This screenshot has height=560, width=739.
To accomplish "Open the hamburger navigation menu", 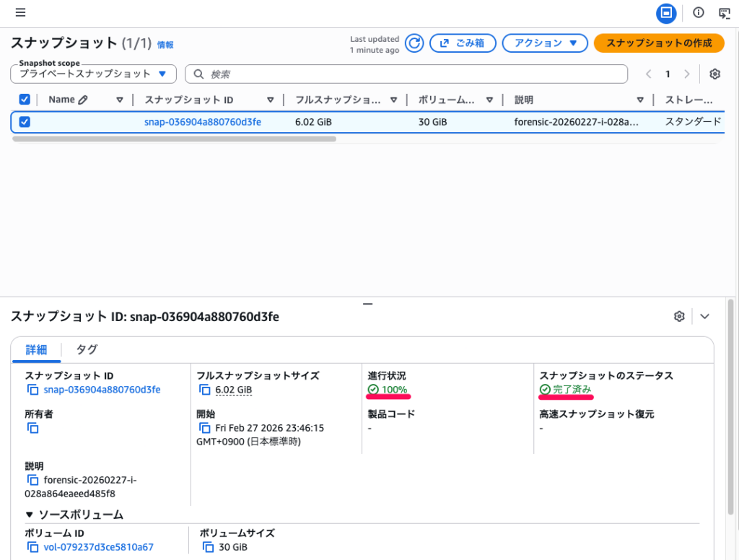I will pyautogui.click(x=20, y=12).
